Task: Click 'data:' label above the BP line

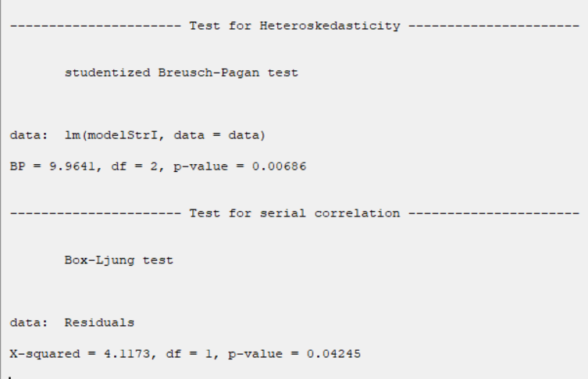Action: (x=29, y=135)
